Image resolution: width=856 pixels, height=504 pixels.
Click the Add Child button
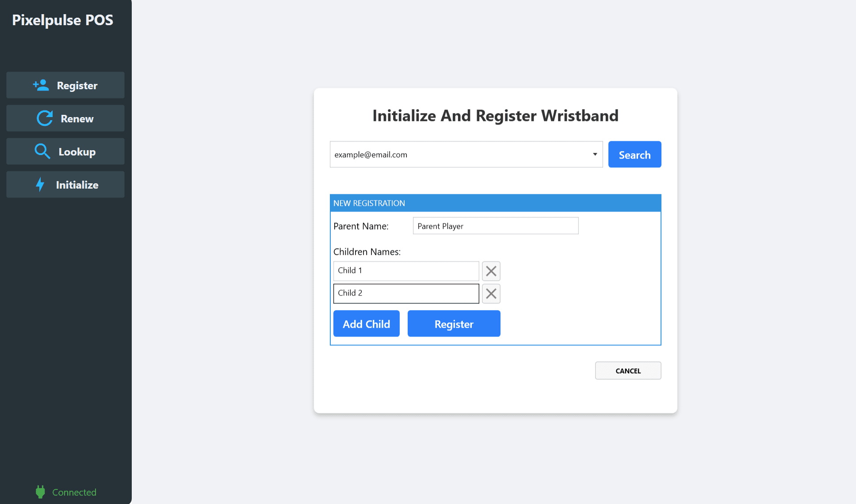[366, 323]
